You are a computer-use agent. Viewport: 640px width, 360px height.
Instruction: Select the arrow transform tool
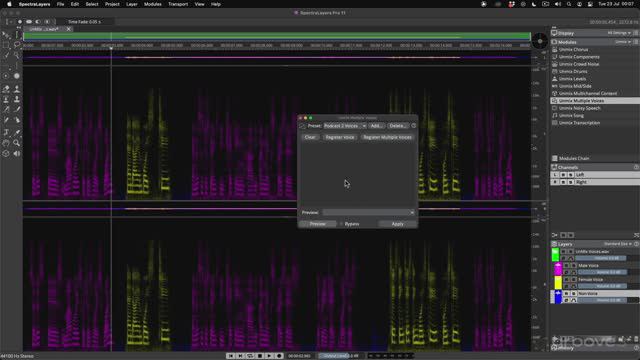pos(6,35)
